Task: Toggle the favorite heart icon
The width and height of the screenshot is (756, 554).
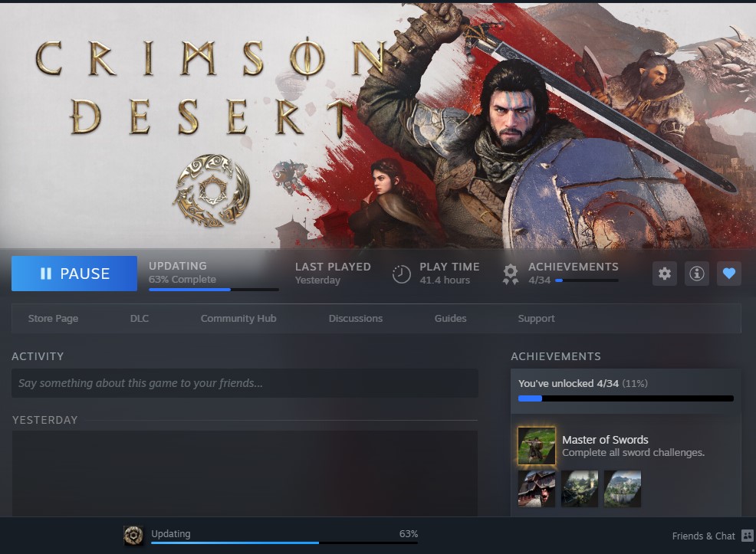Action: [x=728, y=274]
